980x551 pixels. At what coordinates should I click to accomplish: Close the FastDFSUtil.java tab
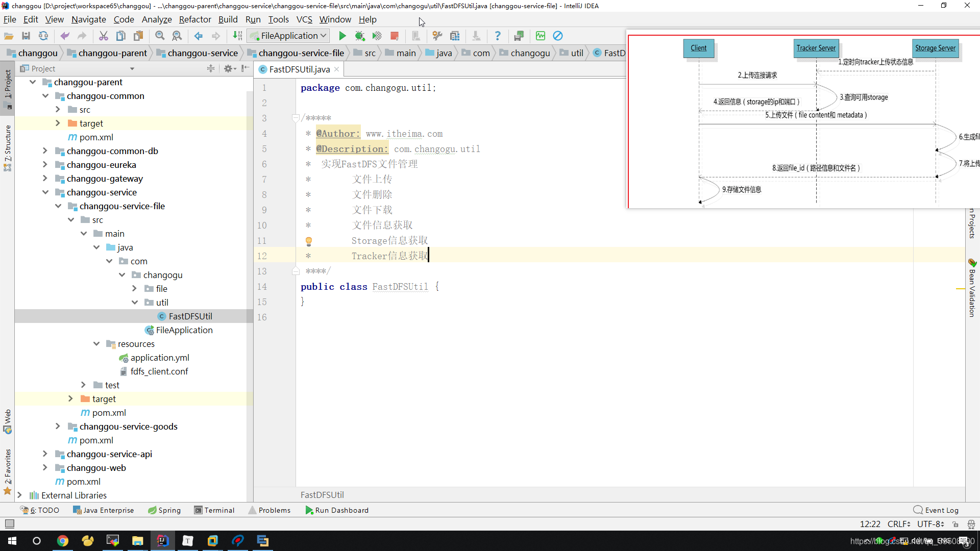tap(337, 69)
